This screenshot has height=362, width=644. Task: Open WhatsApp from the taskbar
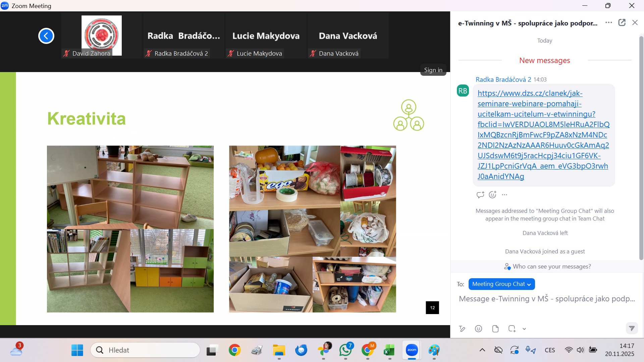pyautogui.click(x=345, y=350)
